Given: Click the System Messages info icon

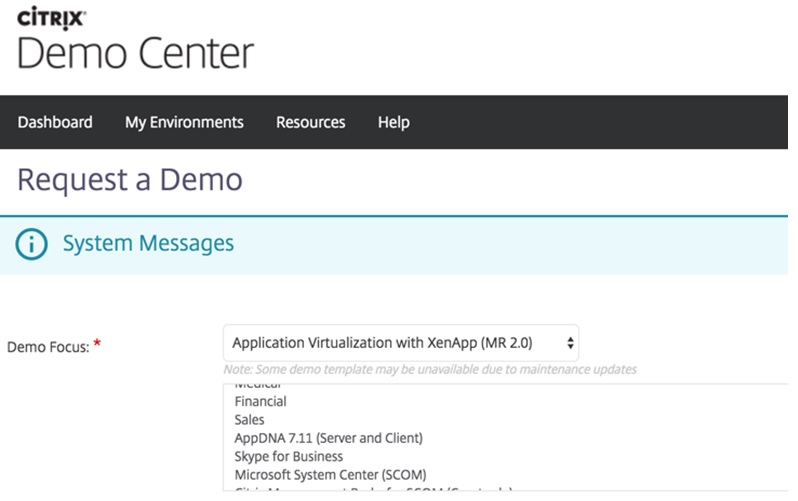Looking at the screenshot, I should click(x=32, y=244).
